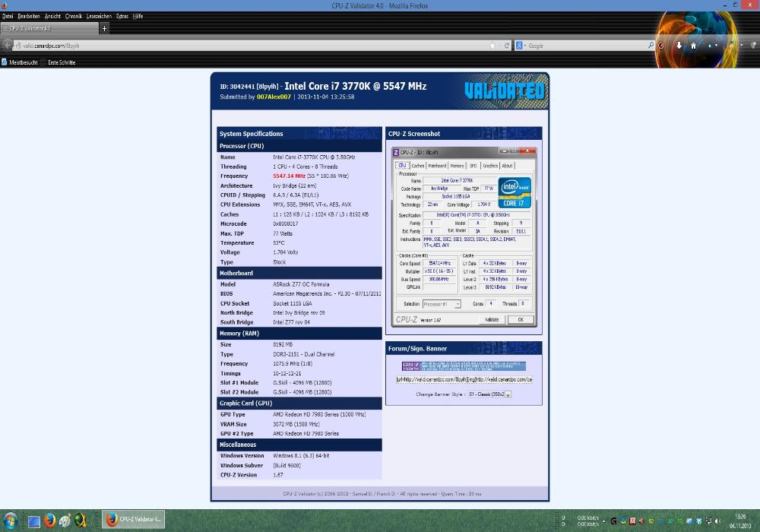Open the green-yellow pinned taskbar icon
760x532 pixels.
(81, 521)
